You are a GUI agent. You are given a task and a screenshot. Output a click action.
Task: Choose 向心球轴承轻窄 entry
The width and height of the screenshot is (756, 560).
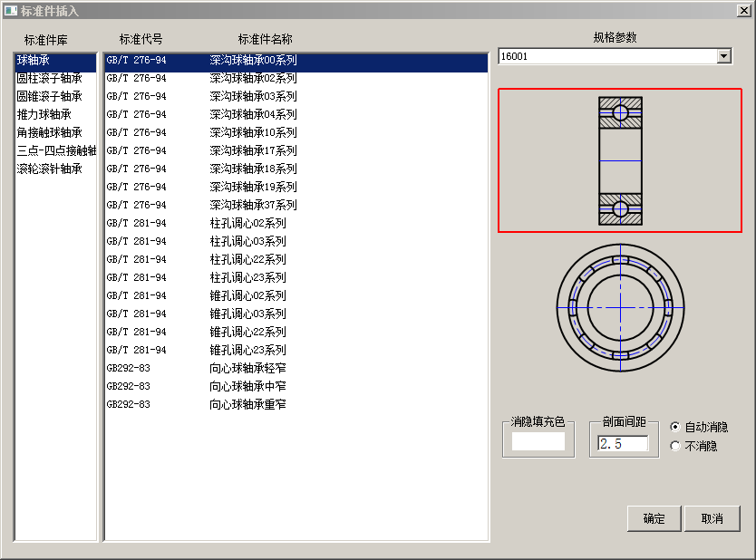tap(296, 369)
